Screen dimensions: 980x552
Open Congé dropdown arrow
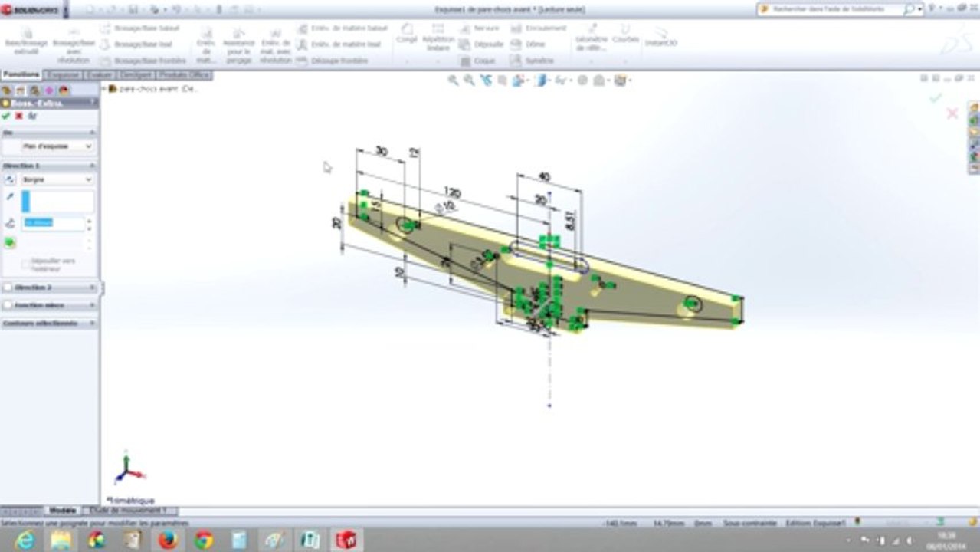[408, 61]
